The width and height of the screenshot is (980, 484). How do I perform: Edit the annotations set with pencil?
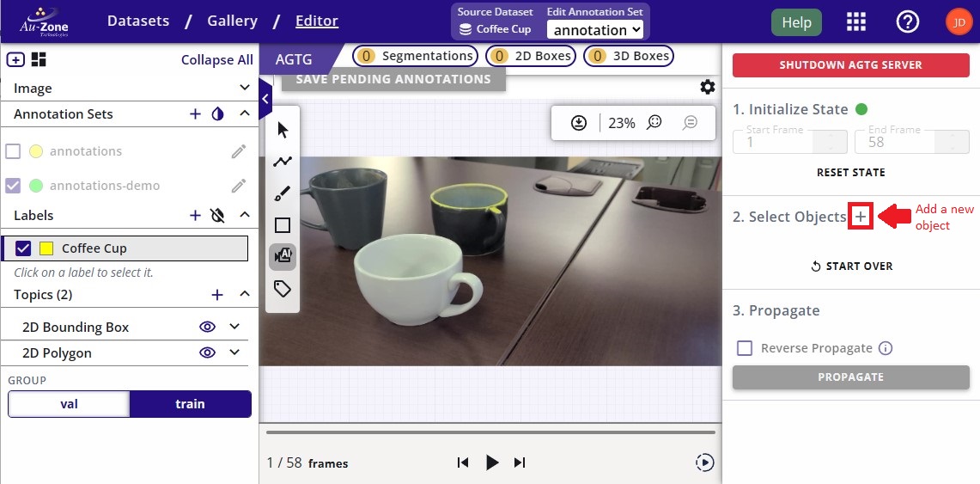238,150
